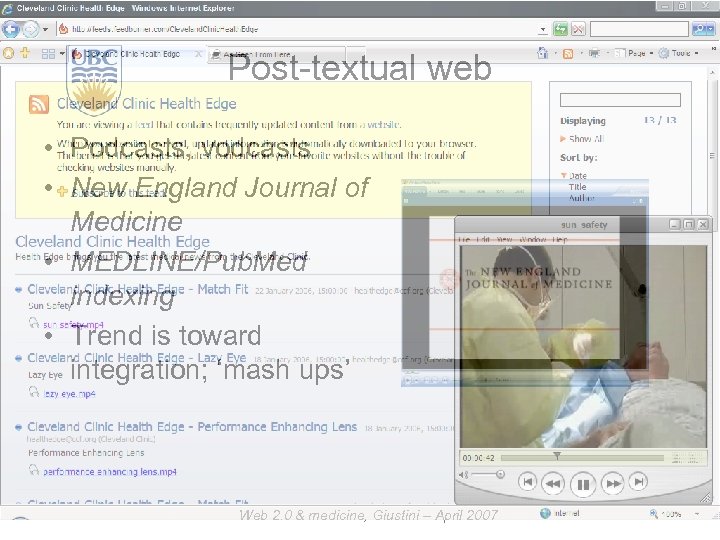Click the skip to end button
Screen dimensions: 720x540
638,482
